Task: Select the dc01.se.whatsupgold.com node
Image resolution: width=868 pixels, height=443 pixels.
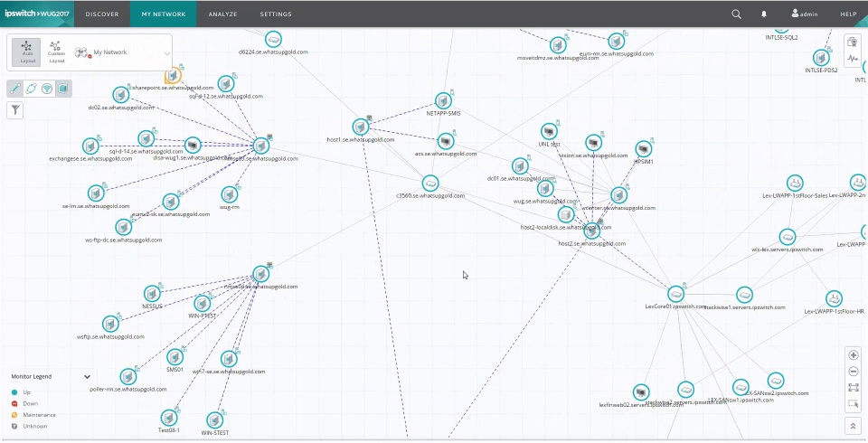Action: (x=520, y=166)
